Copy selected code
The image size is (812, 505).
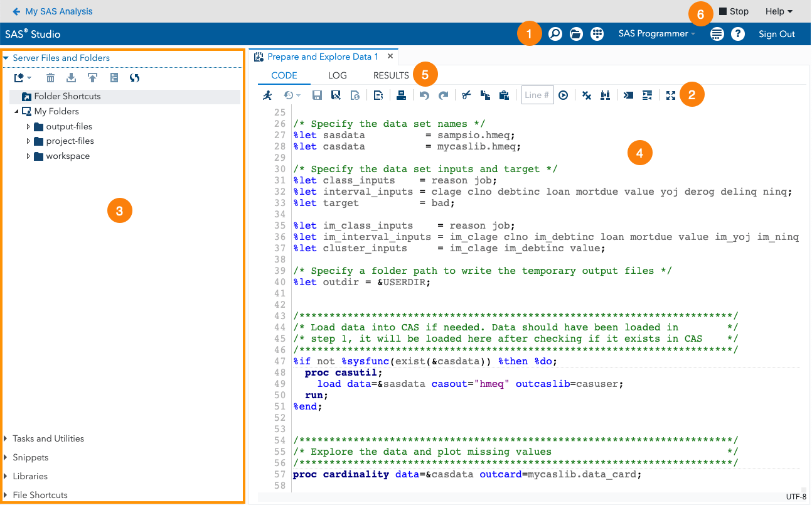click(x=484, y=95)
